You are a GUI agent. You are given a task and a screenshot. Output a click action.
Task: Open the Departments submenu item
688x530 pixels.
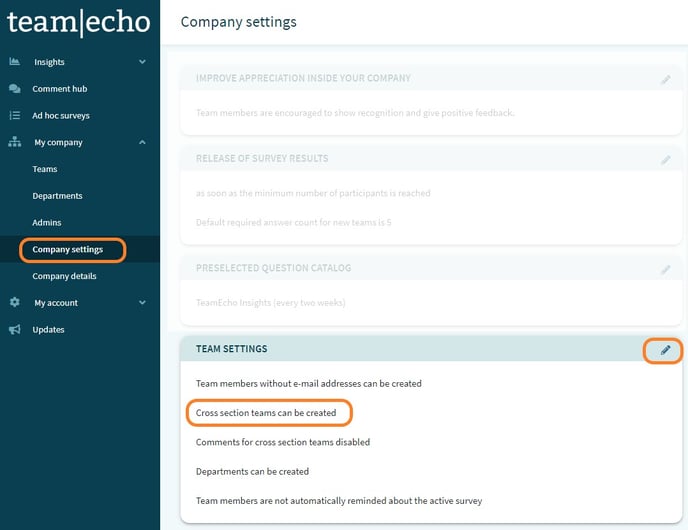(57, 196)
